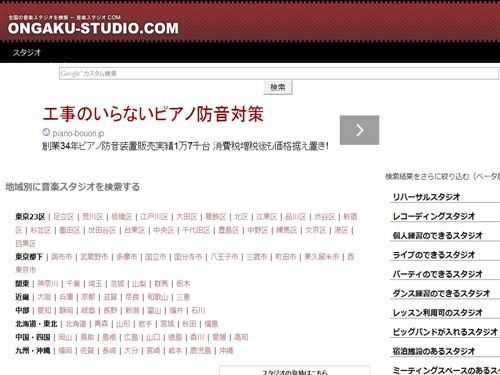The height and width of the screenshot is (375, 500).
Task: Open ダンス練習のできるスタジオ category
Action: pos(441,293)
